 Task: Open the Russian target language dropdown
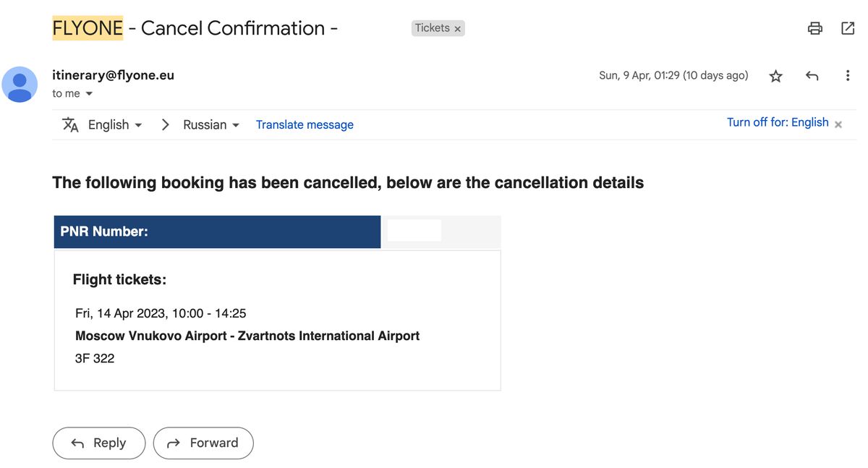[211, 124]
